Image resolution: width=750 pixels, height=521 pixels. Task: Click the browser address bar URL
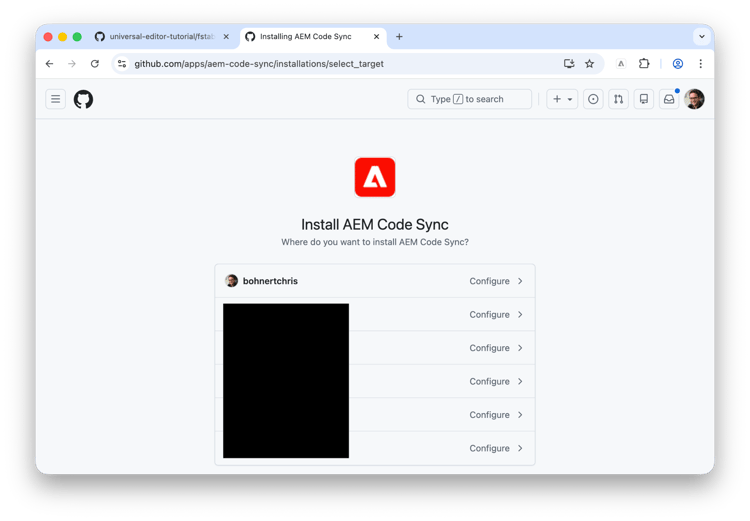click(x=259, y=64)
